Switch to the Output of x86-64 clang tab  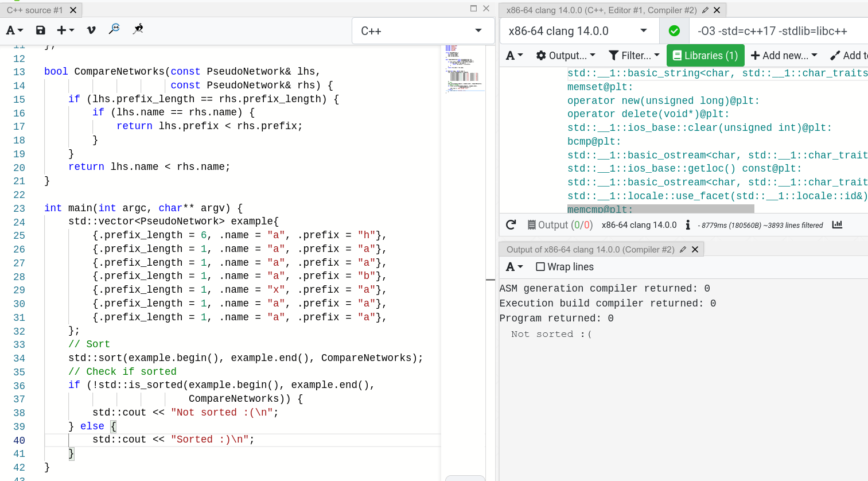[590, 250]
